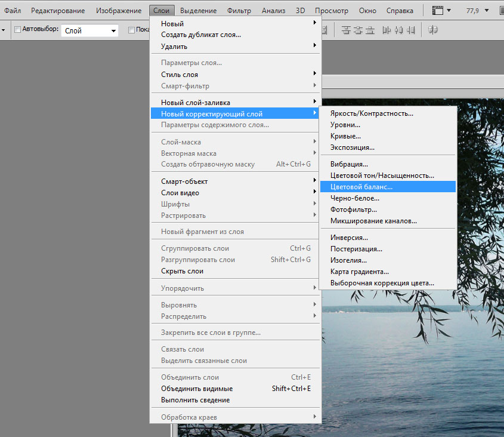
Task: Select Новый корректирующий слой item
Action: pos(234,113)
